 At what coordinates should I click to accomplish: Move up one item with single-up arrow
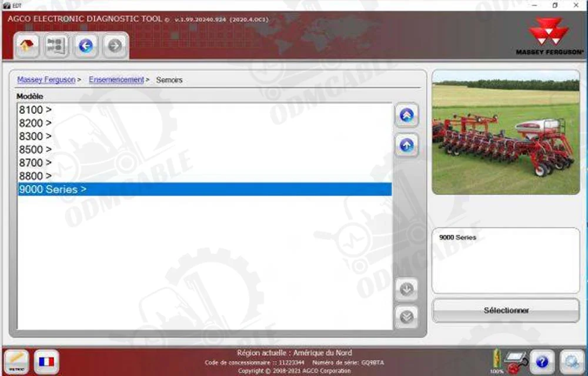[x=406, y=145]
